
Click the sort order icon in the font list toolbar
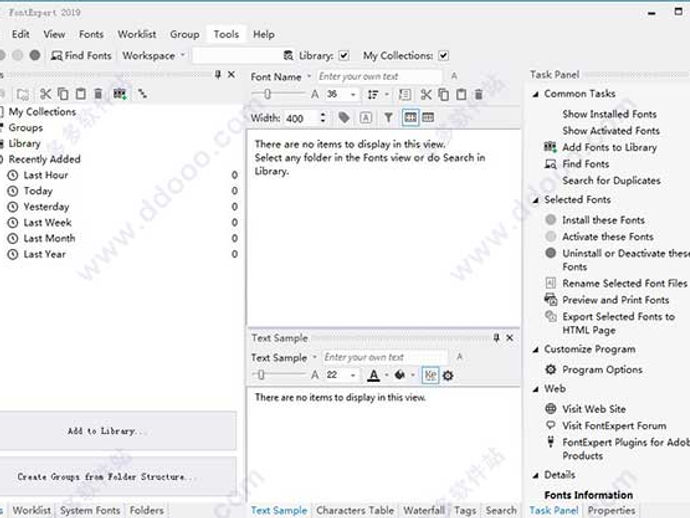[x=373, y=94]
